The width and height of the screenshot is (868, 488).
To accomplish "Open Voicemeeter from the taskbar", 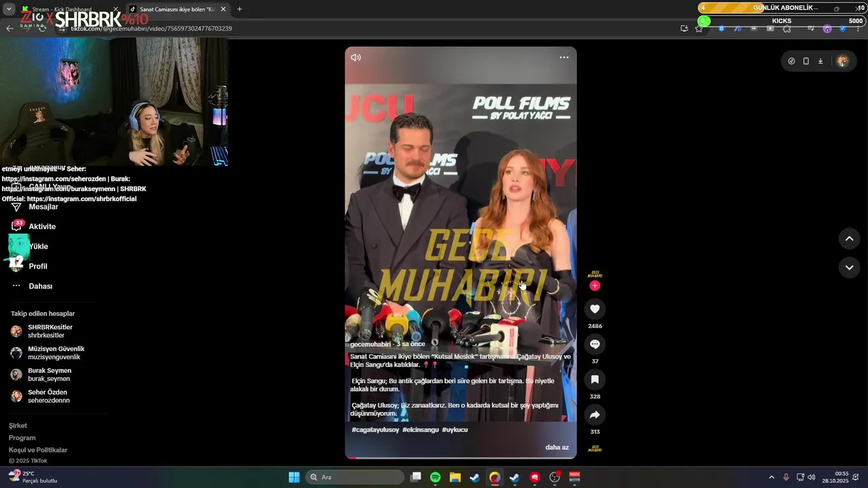I will click(574, 477).
